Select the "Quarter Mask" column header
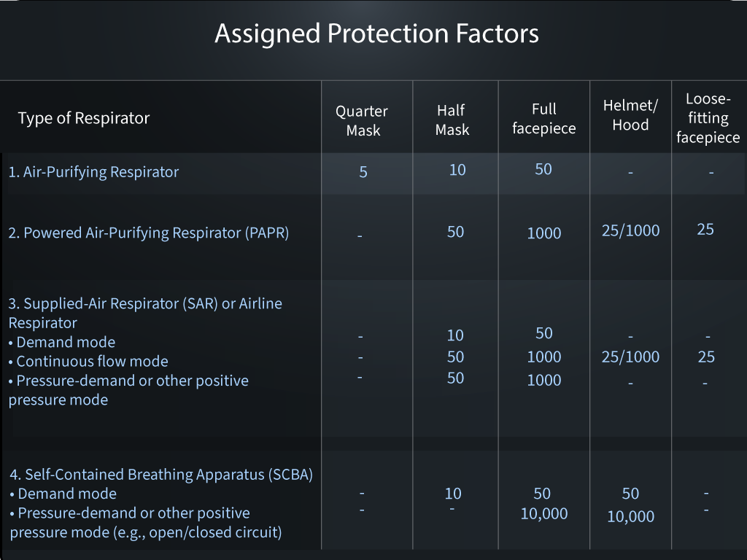 [x=362, y=121]
